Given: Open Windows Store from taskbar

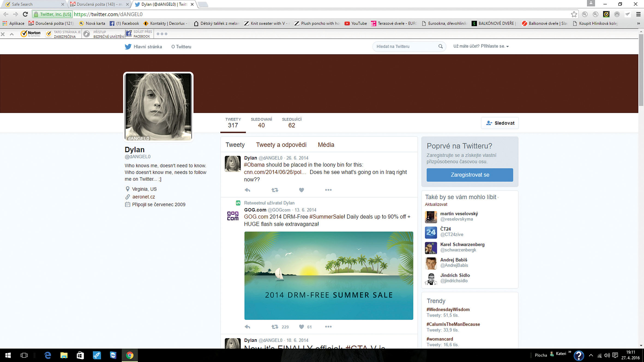Looking at the screenshot, I should 80,355.
